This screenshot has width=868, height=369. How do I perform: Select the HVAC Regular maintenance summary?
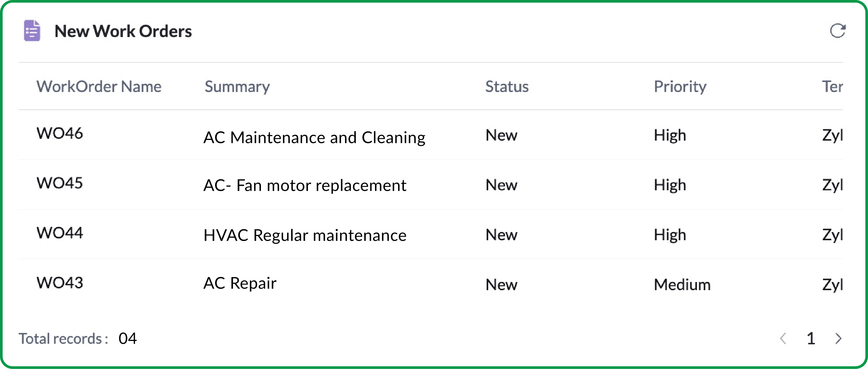[305, 235]
